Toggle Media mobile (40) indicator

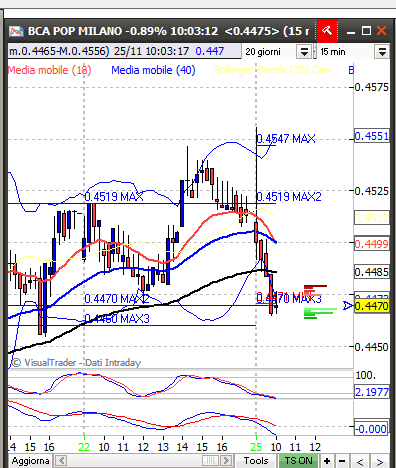[153, 70]
